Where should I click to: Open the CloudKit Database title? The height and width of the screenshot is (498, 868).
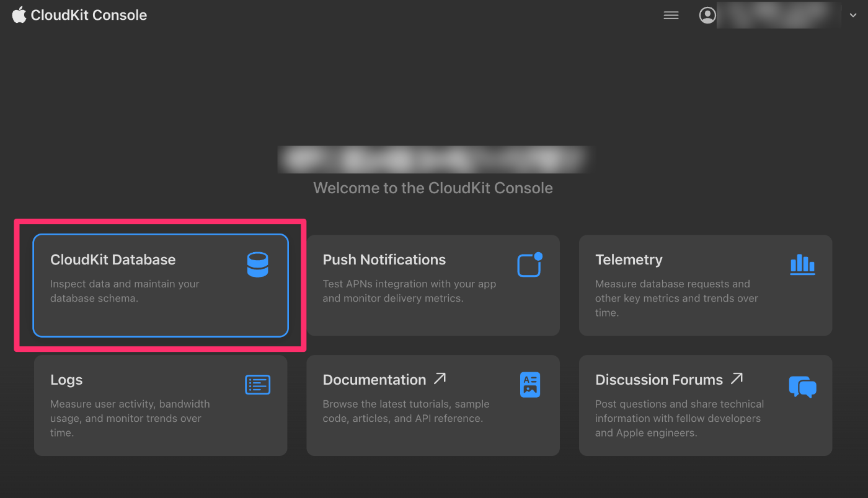[113, 260]
